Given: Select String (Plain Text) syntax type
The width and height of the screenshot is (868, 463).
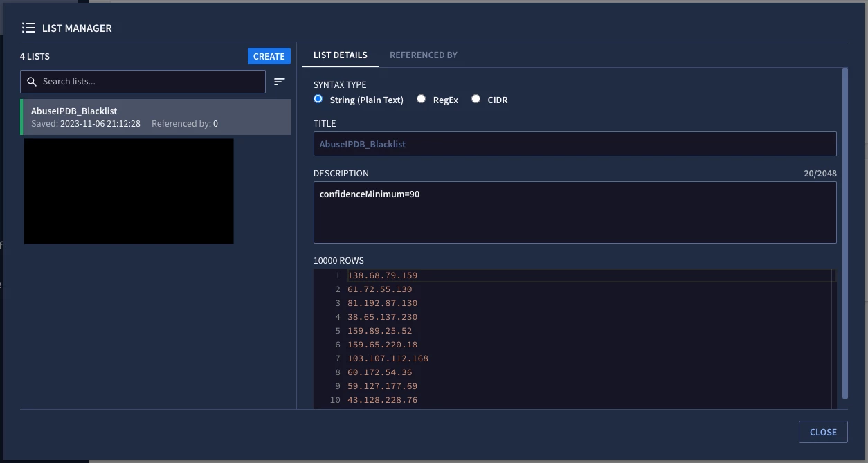Looking at the screenshot, I should pos(318,99).
